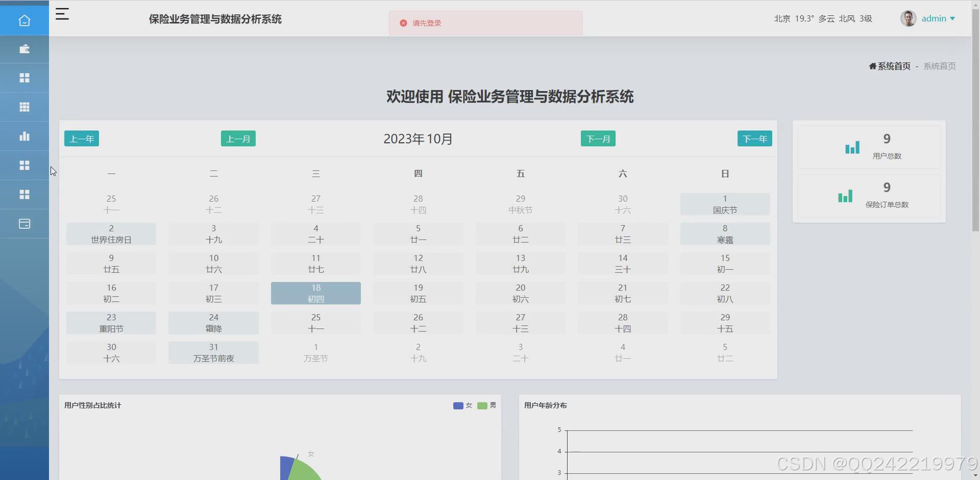Click the wallet icon in sidebar
980x480 pixels.
tap(24, 49)
